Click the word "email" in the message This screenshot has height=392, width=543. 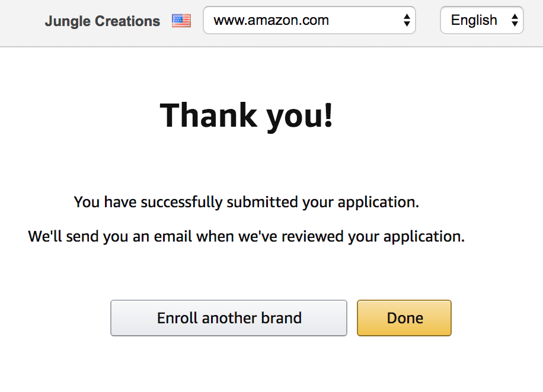174,236
